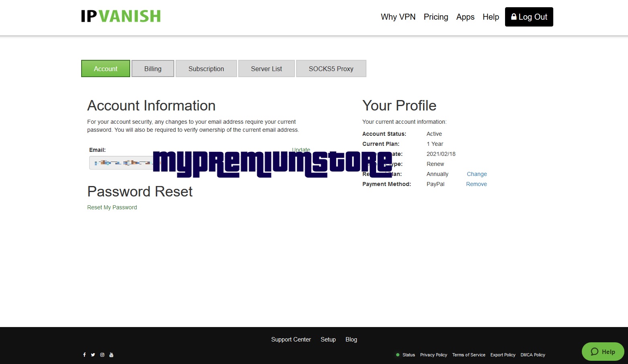
Task: Open the Blog footer link
Action: 351,339
